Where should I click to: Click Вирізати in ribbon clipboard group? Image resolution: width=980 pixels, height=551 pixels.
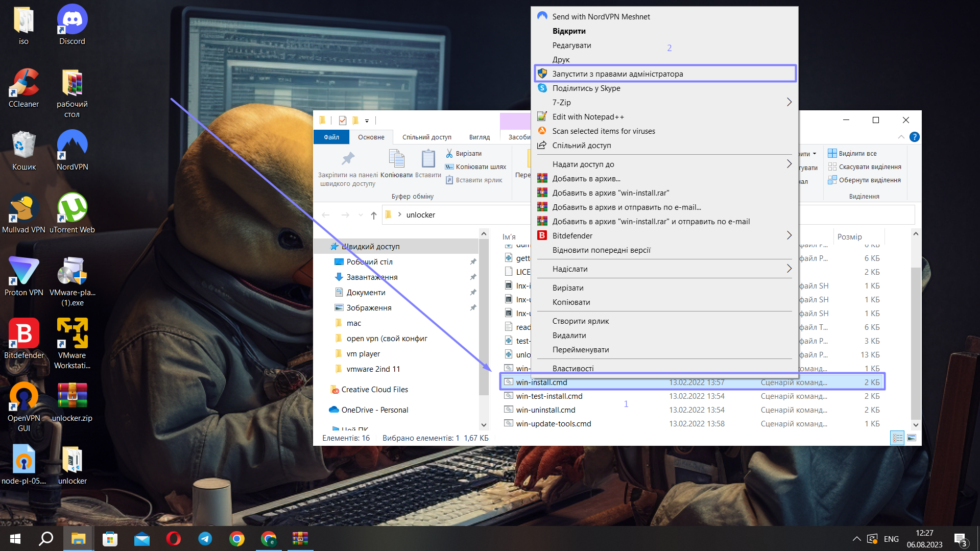[x=463, y=153]
